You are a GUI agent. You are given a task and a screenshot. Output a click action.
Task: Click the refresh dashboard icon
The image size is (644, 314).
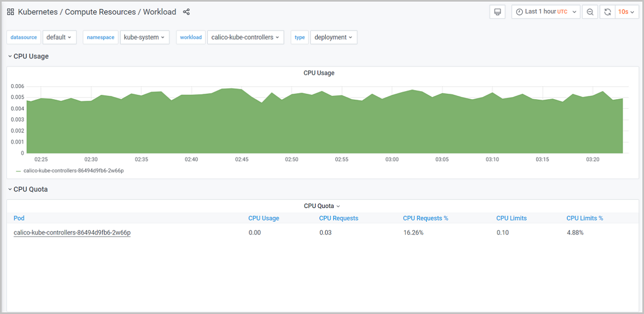pyautogui.click(x=608, y=12)
